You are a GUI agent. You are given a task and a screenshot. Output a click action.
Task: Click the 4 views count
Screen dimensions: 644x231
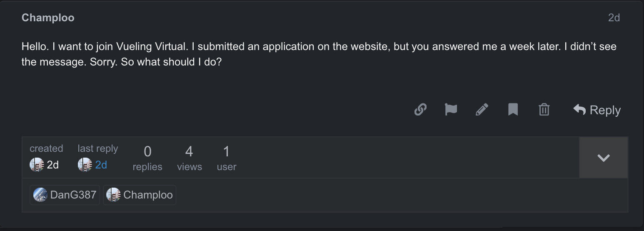[189, 158]
